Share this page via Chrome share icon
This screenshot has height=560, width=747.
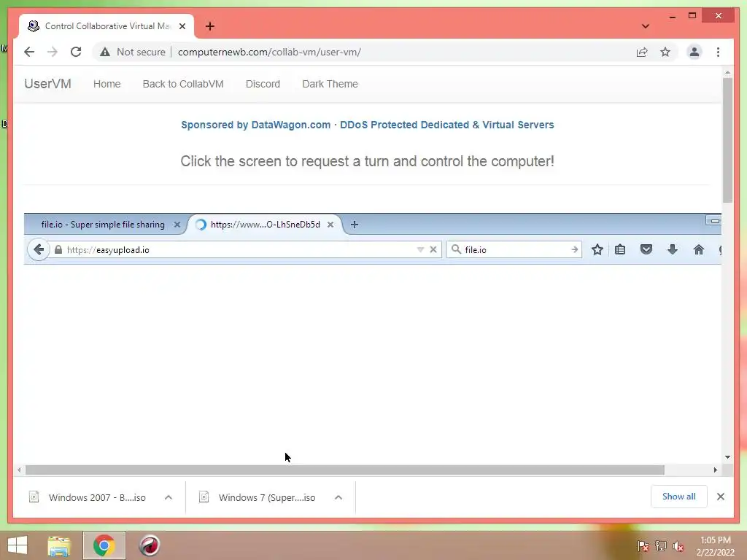coord(642,52)
